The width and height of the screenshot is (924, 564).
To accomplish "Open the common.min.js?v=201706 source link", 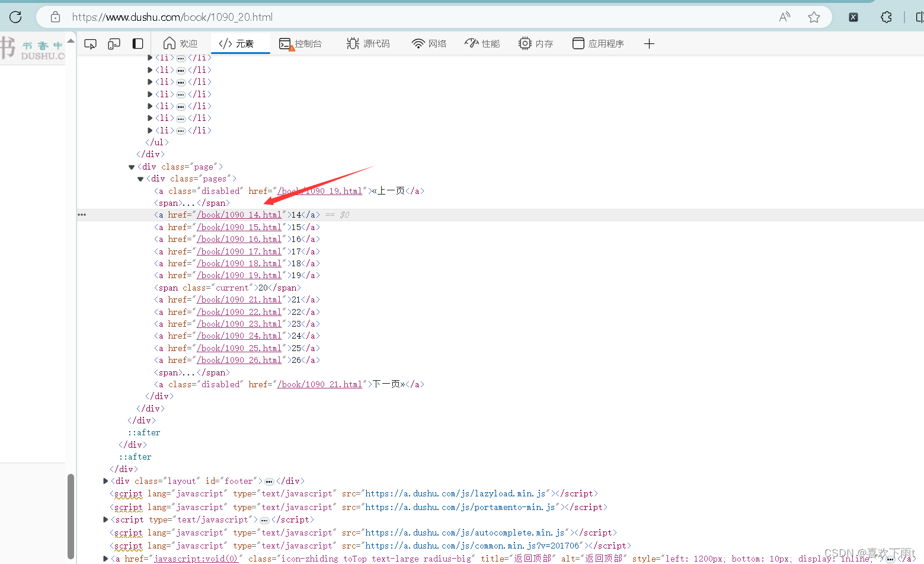I will [472, 546].
